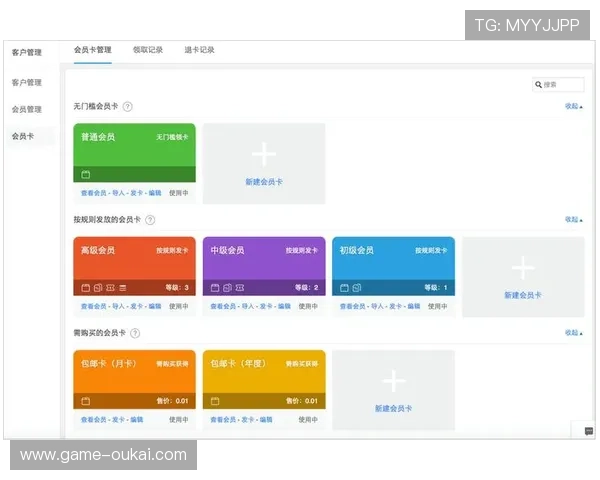The width and height of the screenshot is (600, 480).
Task: Click 查看会员 under 普通会员 card
Action: pyautogui.click(x=94, y=193)
